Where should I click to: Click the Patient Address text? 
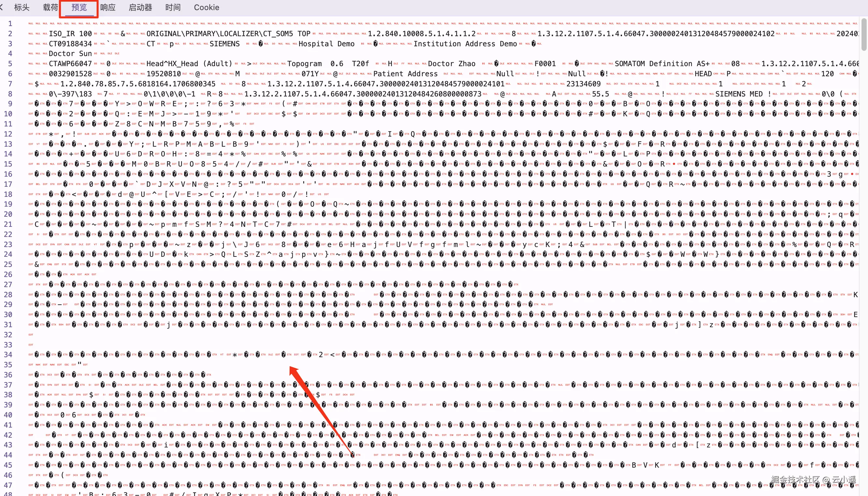pyautogui.click(x=405, y=74)
